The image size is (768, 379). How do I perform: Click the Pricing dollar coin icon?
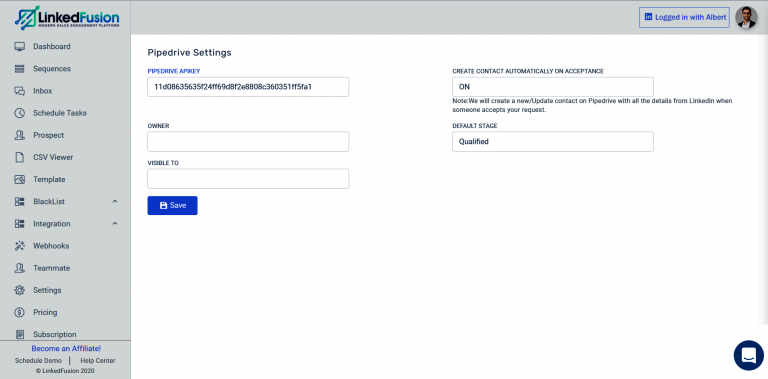click(20, 312)
